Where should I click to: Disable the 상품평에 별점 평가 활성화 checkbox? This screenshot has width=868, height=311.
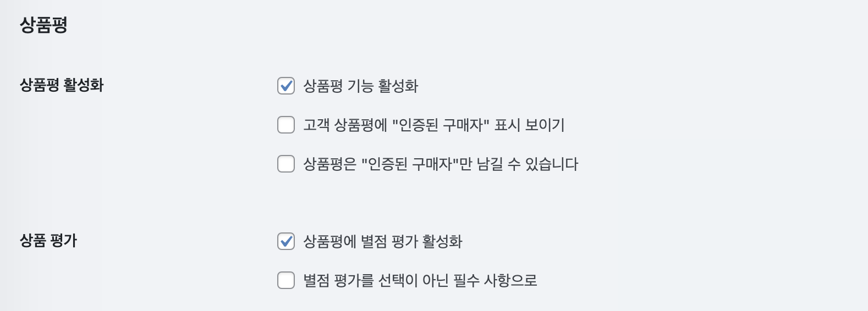pos(286,241)
